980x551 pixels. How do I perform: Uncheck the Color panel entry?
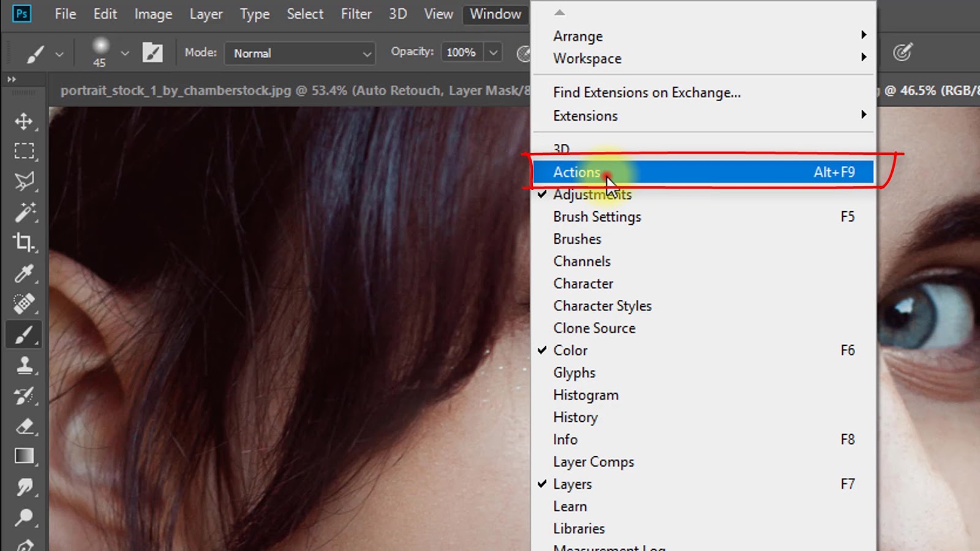(703, 350)
